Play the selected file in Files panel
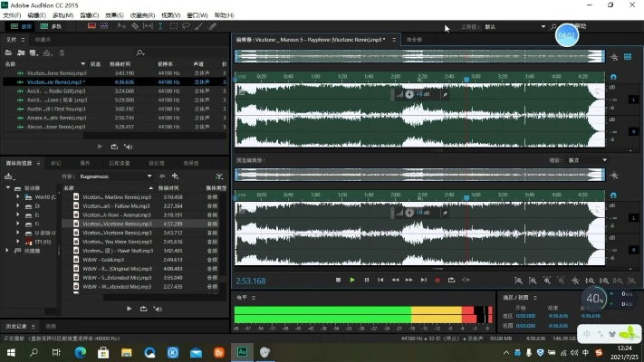The width and height of the screenshot is (644, 362). point(101,147)
